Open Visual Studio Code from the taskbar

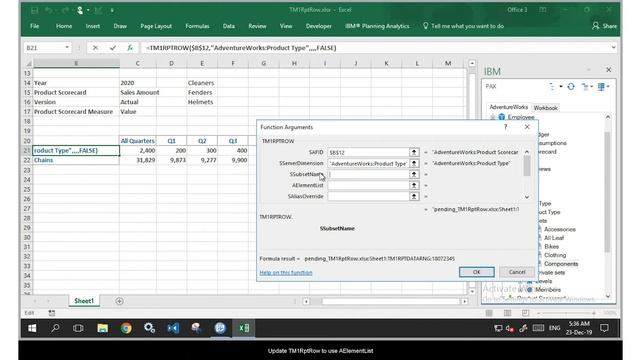point(173,328)
